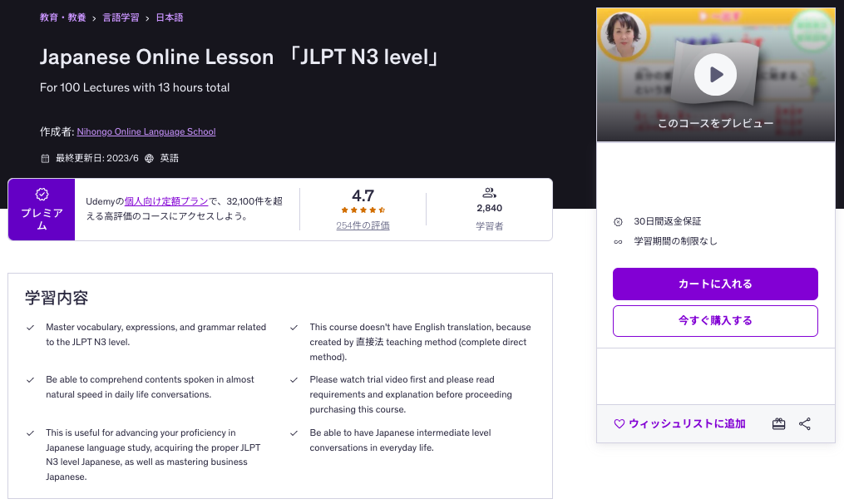The width and height of the screenshot is (844, 504).
Task: Click checkmark beside 'This is useful for' item
Action: coord(30,433)
